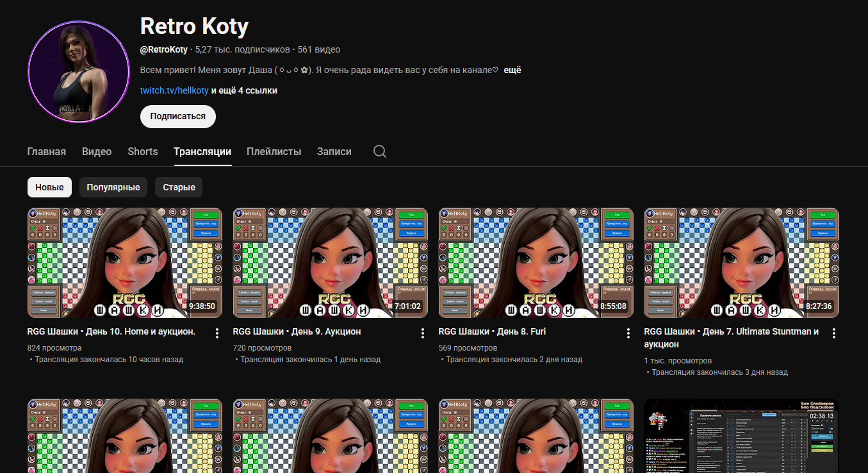Play the thumbnail with duration 9:38:50

125,263
